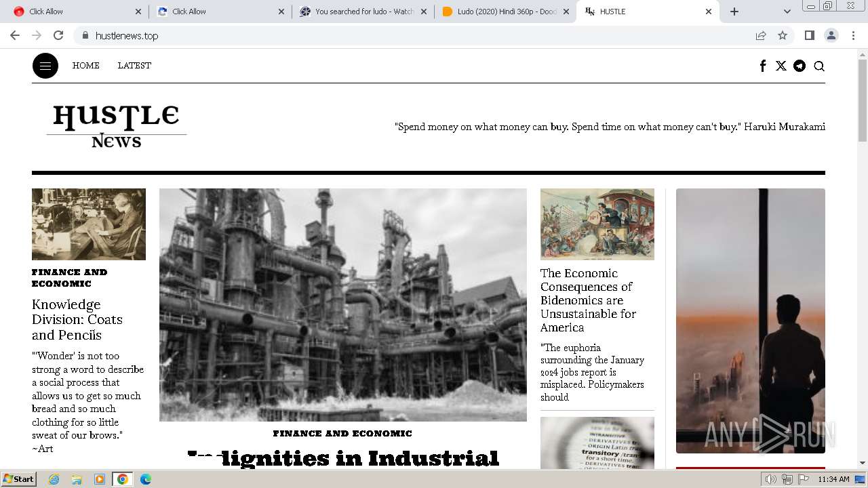Click the Bidenomics cartoon thumbnail
The width and height of the screenshot is (868, 488).
[597, 224]
